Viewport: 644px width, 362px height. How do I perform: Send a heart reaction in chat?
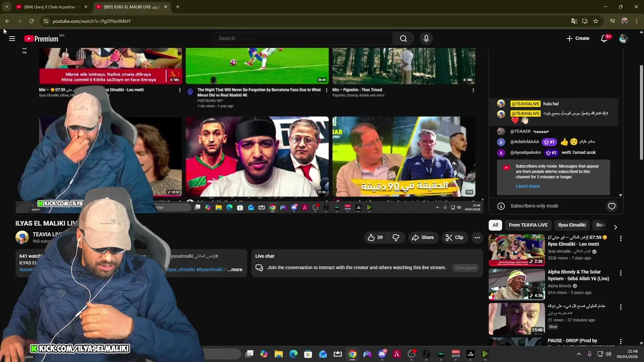point(612,206)
